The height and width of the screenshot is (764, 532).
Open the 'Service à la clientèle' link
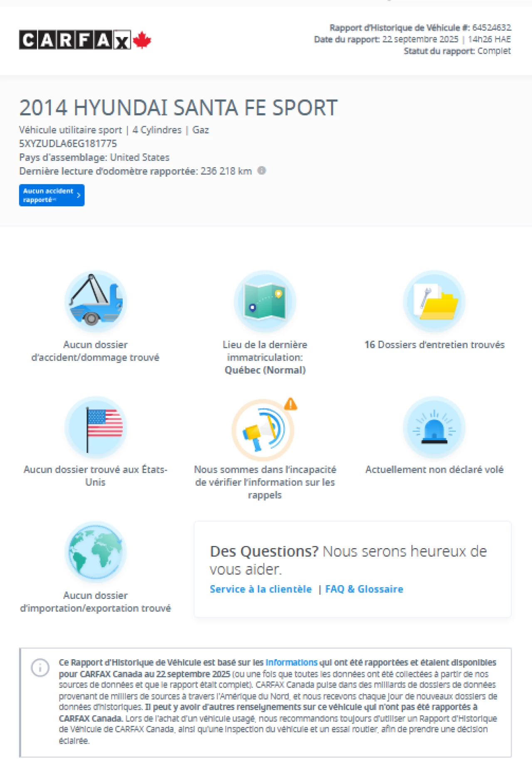coord(260,589)
